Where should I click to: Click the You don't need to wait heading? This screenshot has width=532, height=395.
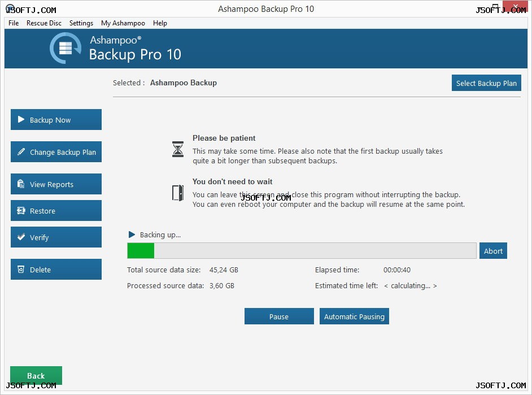pyautogui.click(x=233, y=181)
